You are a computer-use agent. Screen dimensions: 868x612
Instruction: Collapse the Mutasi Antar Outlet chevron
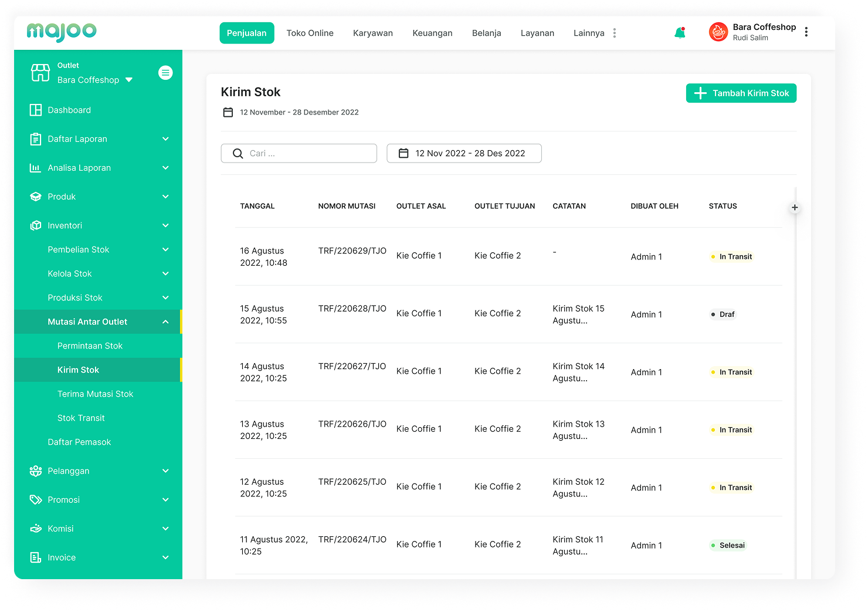[x=165, y=322]
